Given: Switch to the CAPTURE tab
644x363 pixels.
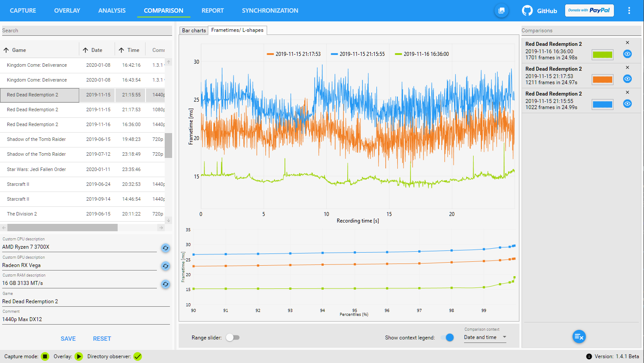Looking at the screenshot, I should (x=23, y=10).
